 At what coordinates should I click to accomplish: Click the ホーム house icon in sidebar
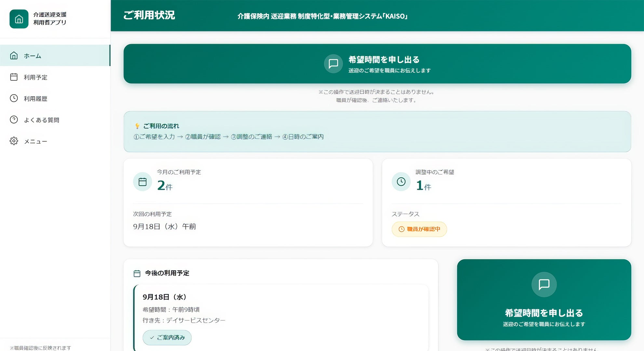(x=14, y=56)
